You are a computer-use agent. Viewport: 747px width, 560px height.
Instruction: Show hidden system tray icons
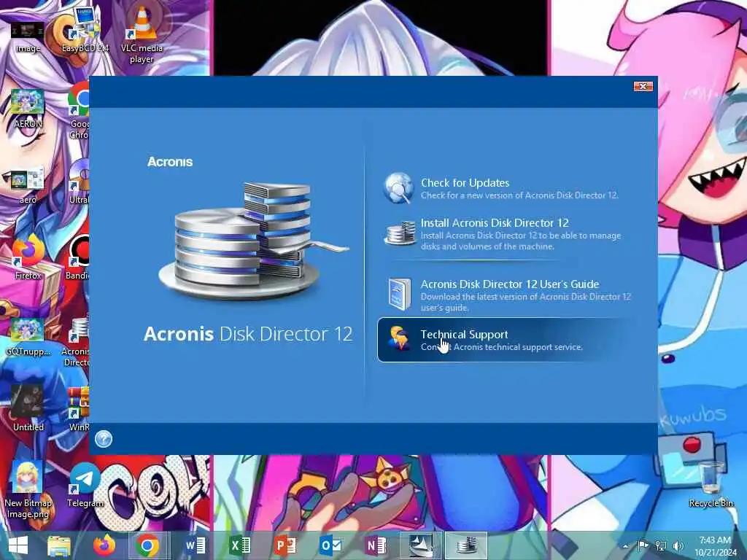(626, 546)
